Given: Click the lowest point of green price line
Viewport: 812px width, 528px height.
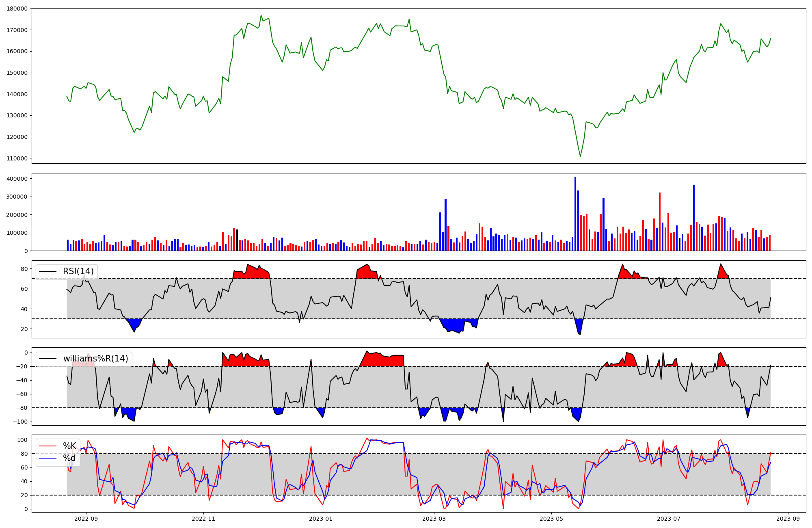Looking at the screenshot, I should pos(580,156).
